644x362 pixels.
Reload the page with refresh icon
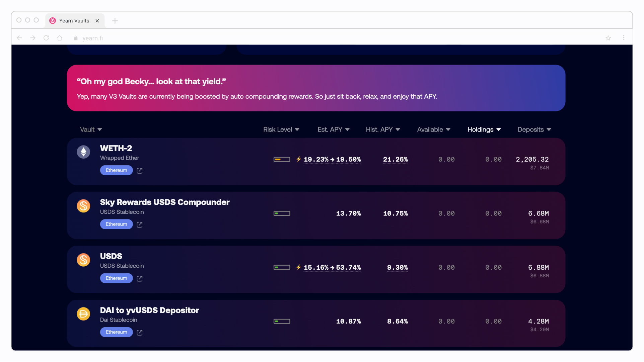pyautogui.click(x=46, y=38)
